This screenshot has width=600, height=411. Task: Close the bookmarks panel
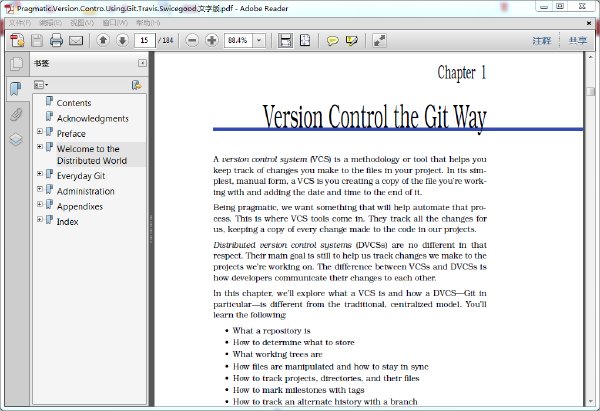(x=142, y=63)
